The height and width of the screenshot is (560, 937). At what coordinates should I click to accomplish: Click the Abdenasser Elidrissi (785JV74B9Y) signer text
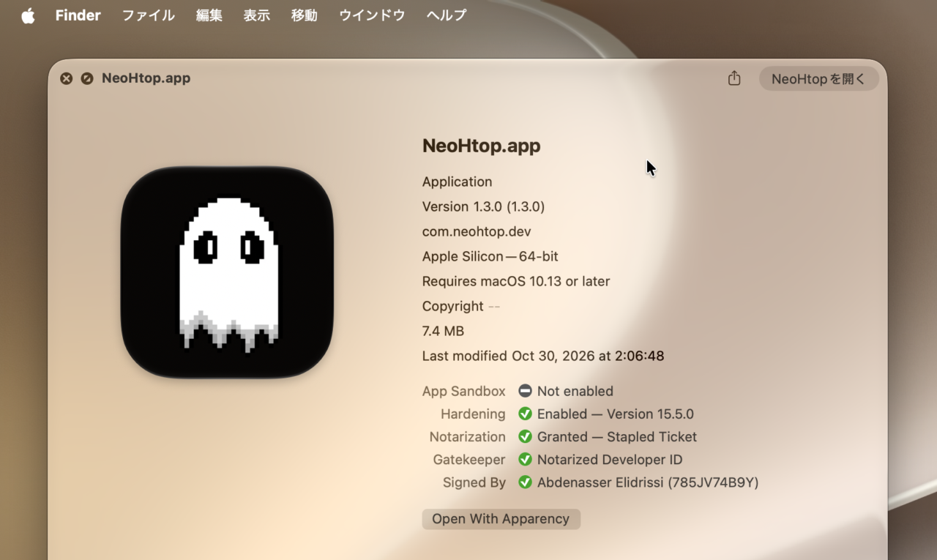[648, 482]
